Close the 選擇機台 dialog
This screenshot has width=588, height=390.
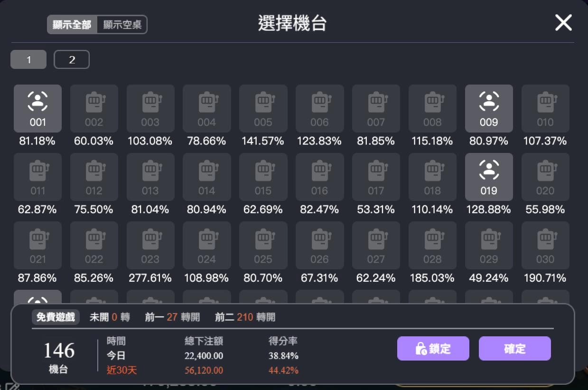[563, 22]
